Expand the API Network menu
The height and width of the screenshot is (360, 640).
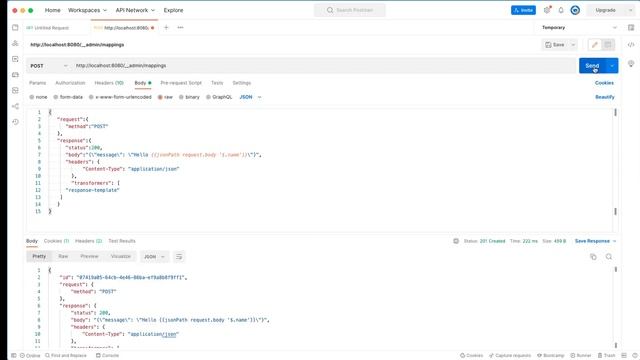click(135, 10)
